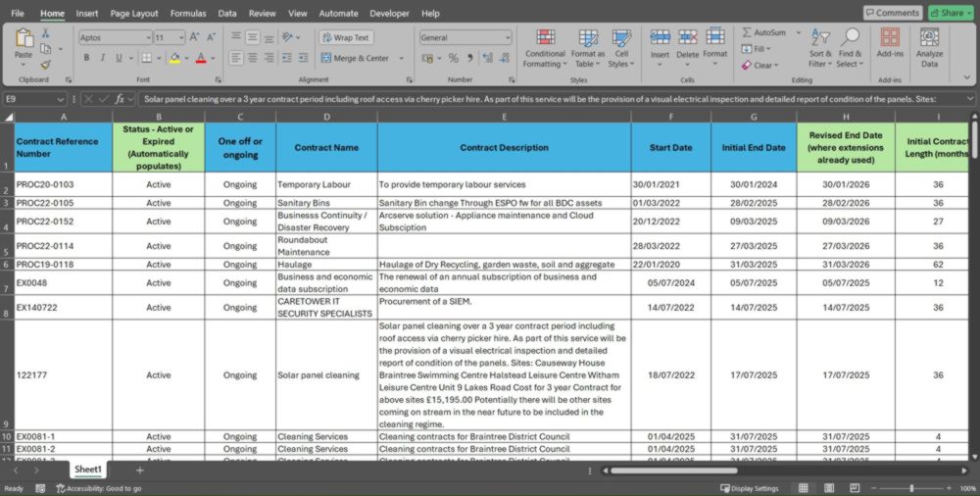Expand the formula bar

(x=970, y=99)
